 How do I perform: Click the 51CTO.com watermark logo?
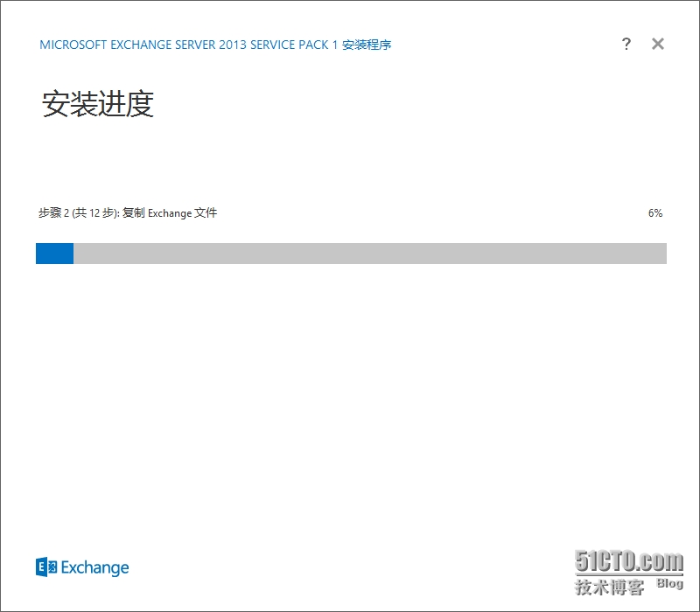click(628, 561)
